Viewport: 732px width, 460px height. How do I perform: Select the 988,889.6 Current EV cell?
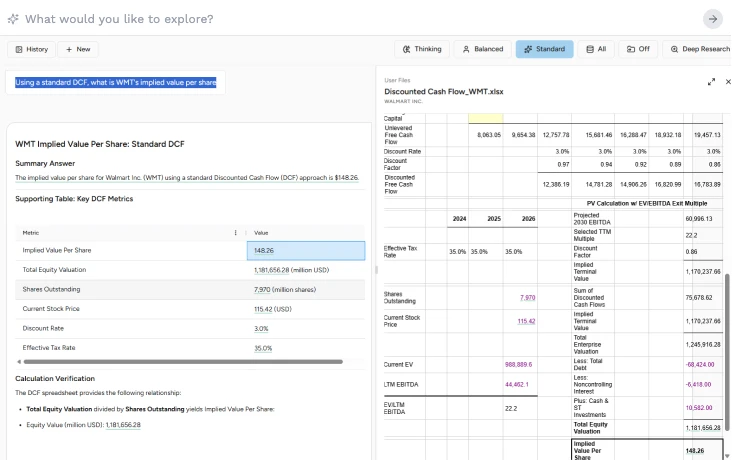point(518,365)
